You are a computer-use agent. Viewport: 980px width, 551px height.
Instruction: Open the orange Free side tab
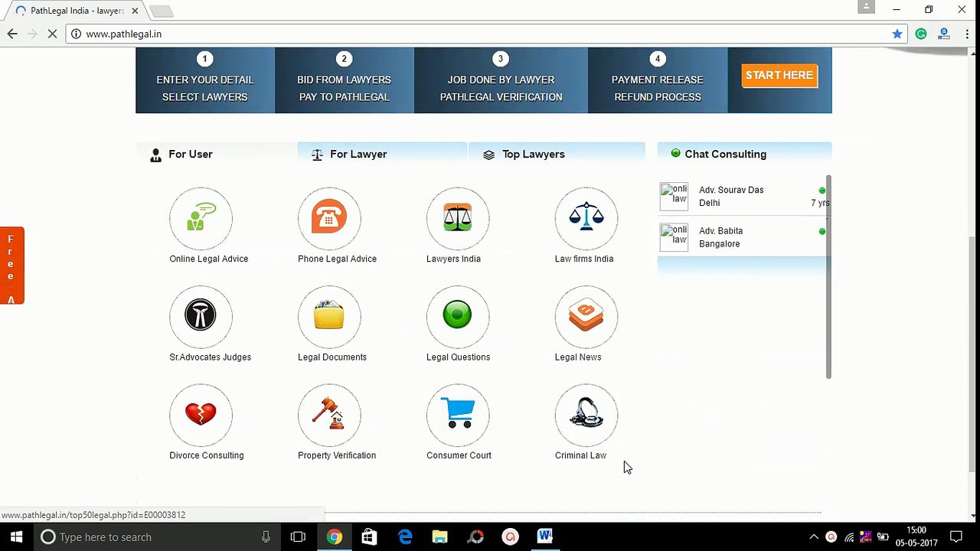(x=12, y=266)
